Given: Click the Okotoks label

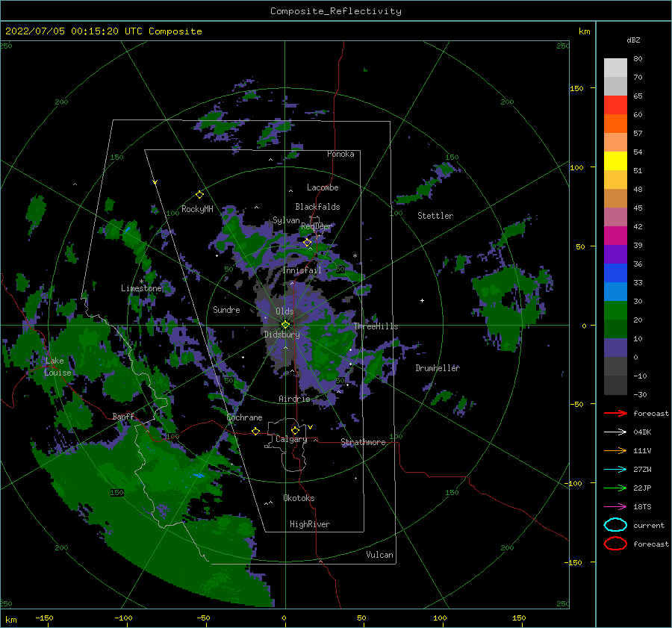Looking at the screenshot, I should (x=299, y=497).
